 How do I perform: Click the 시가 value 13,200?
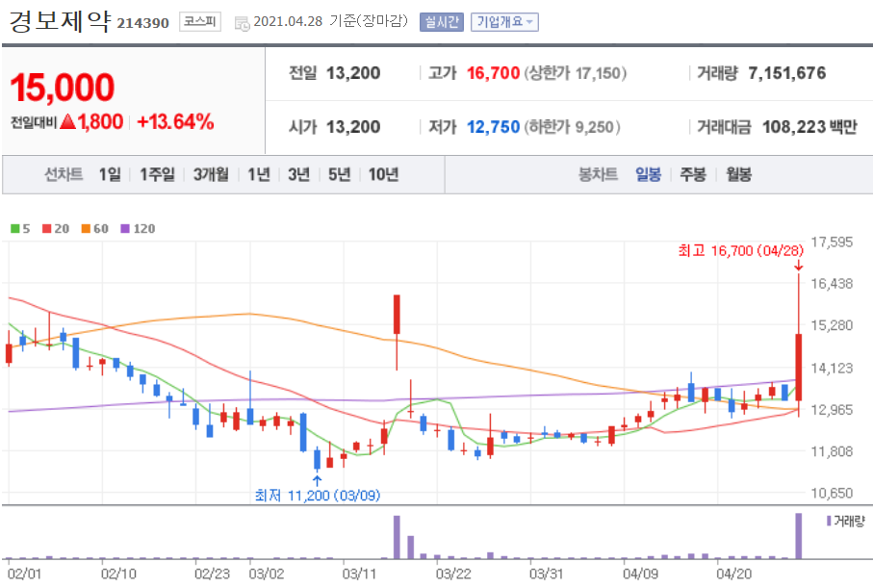point(353,127)
